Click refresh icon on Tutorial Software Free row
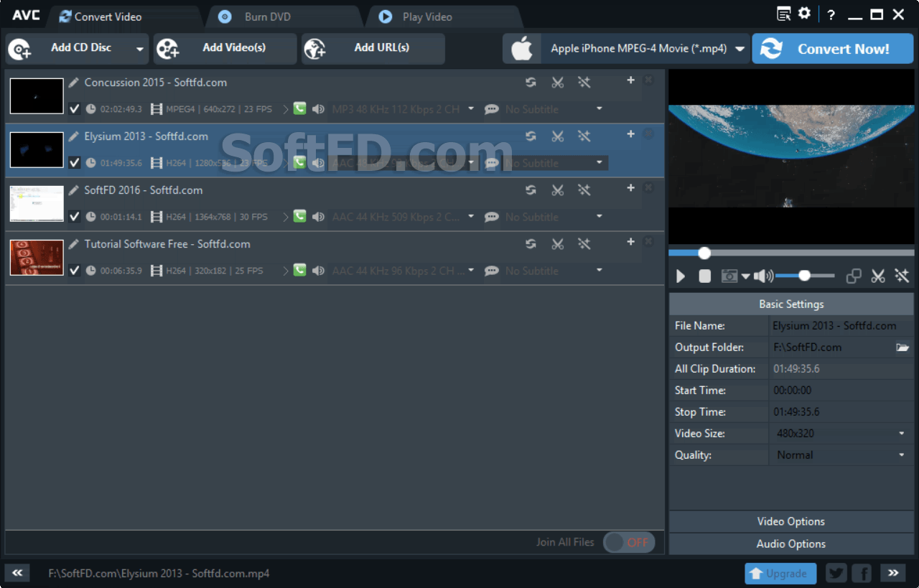Screen dimensions: 919x588 click(x=531, y=243)
